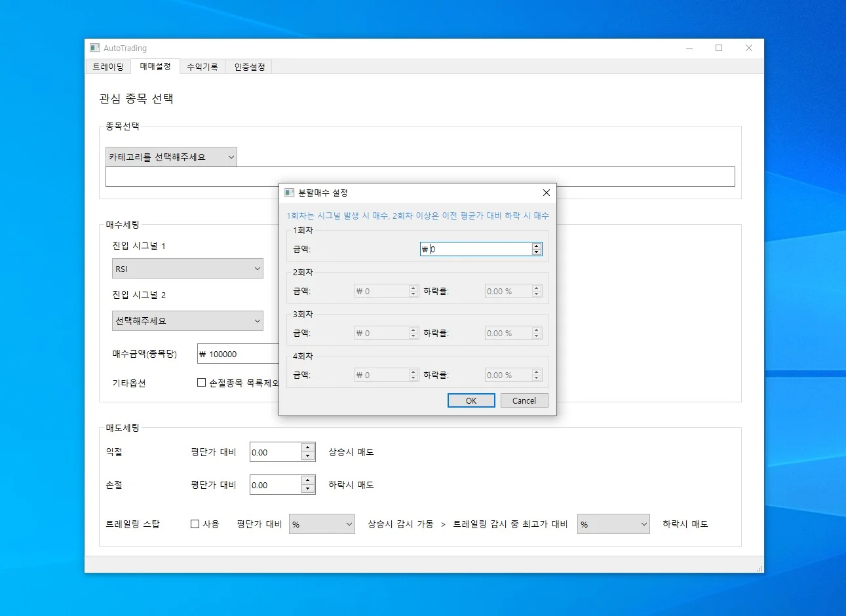Image resolution: width=846 pixels, height=616 pixels.
Task: Click the 분할매수 설정 dialog title icon
Action: pyautogui.click(x=289, y=193)
